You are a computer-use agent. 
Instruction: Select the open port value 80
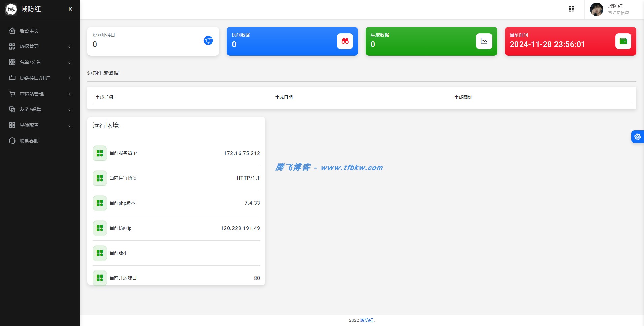click(257, 278)
